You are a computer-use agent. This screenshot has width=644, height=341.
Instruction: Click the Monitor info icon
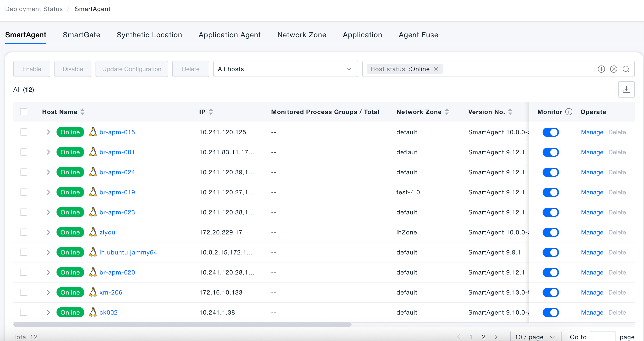569,112
